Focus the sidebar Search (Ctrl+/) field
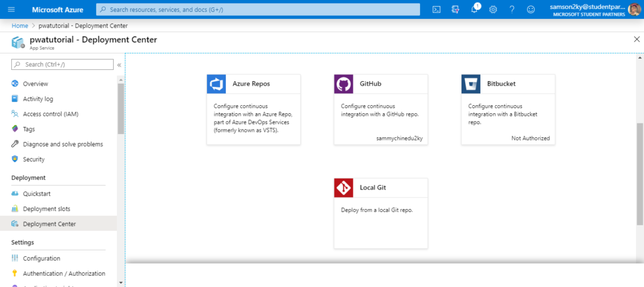Image resolution: width=644 pixels, height=287 pixels. coord(62,65)
